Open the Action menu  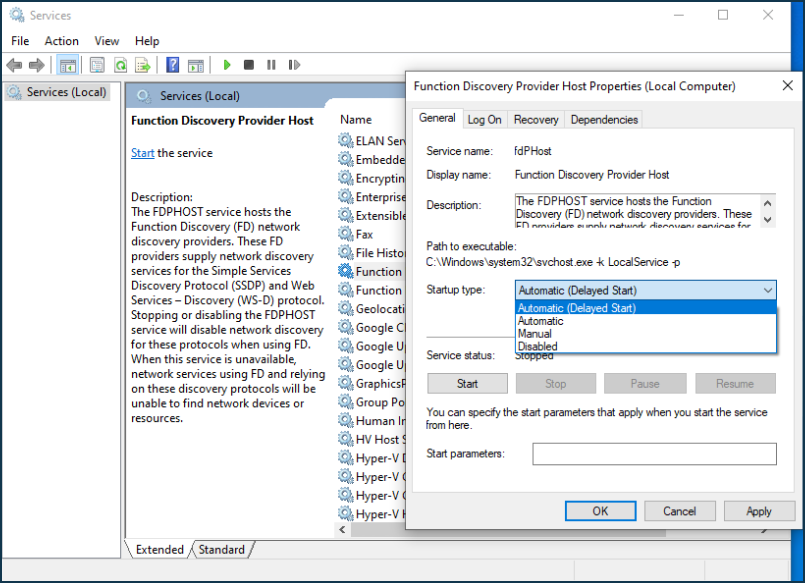[x=62, y=41]
